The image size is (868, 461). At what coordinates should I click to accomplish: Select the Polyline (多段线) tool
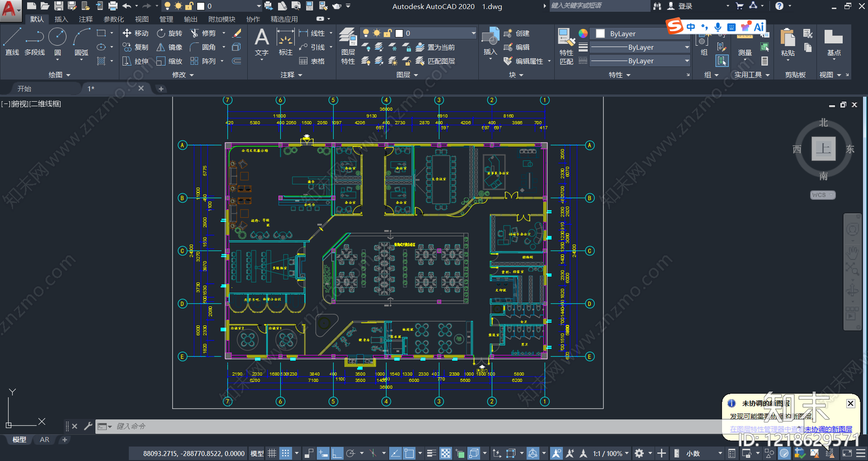[35, 42]
